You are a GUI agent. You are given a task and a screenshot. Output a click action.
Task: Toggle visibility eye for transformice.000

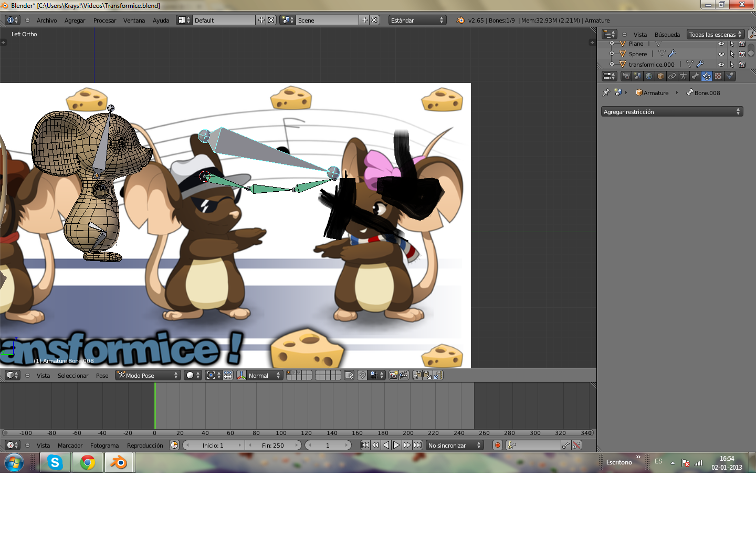click(721, 64)
